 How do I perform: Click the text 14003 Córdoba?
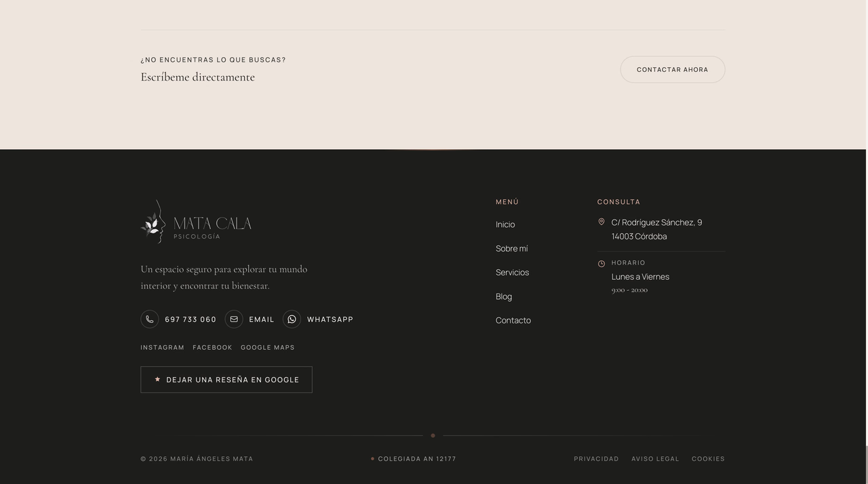(x=639, y=237)
